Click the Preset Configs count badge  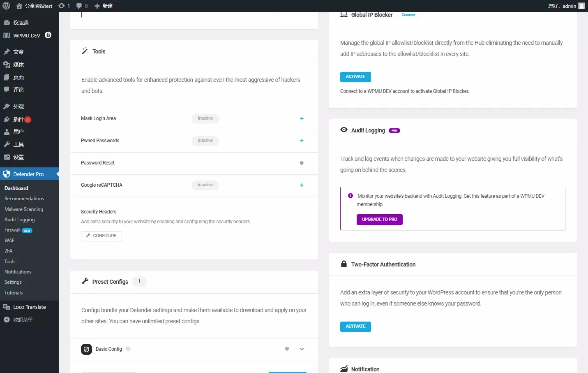pos(139,281)
